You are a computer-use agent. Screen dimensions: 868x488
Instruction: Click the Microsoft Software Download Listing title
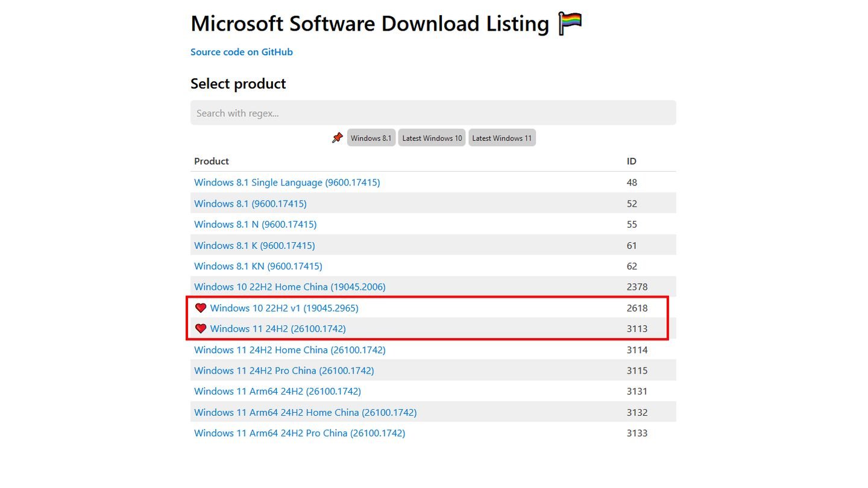(370, 24)
